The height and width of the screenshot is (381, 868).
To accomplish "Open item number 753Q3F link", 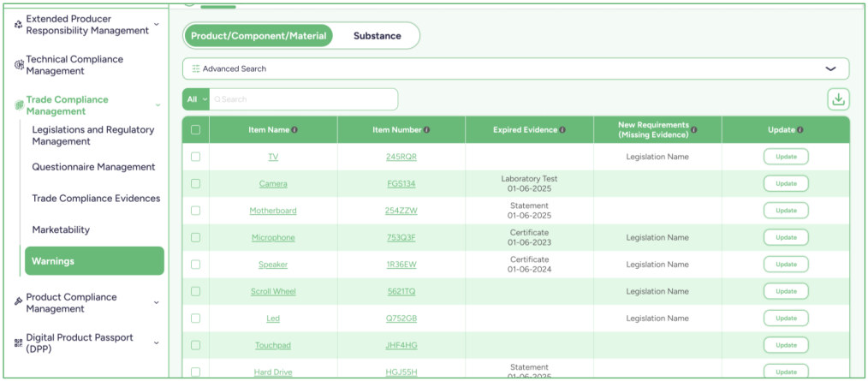I will tap(401, 237).
